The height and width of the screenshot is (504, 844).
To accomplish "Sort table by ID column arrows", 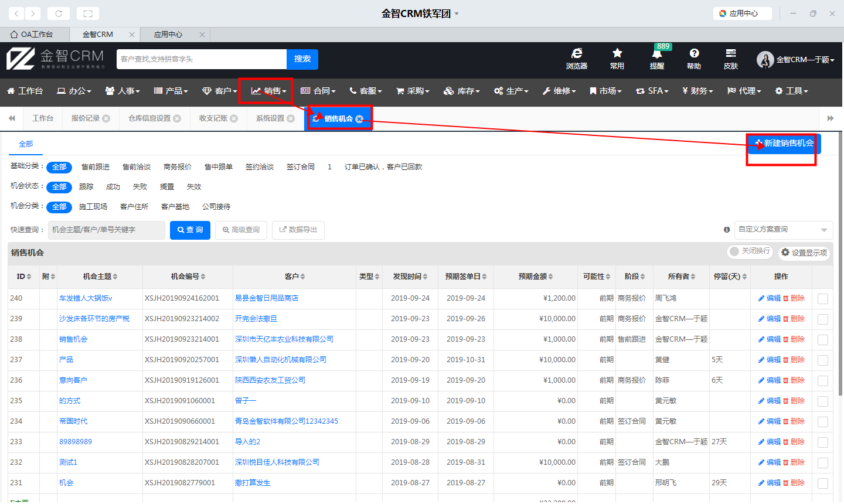I will 29,277.
